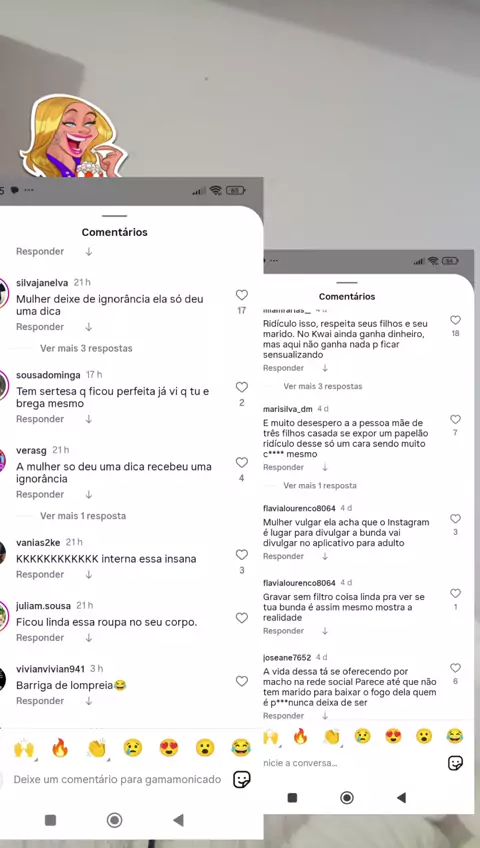The height and width of the screenshot is (848, 480).
Task: Expand 'Ver mais 1 resposta' under marisilva_dm
Action: 320,486
